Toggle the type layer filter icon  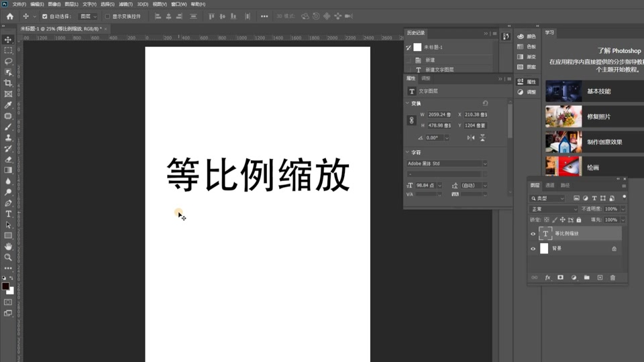594,198
